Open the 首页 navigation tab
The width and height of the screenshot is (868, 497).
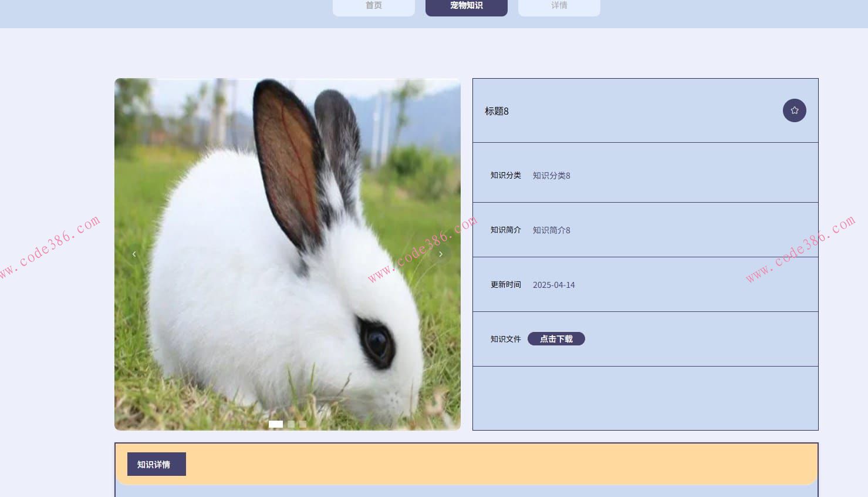(x=374, y=6)
